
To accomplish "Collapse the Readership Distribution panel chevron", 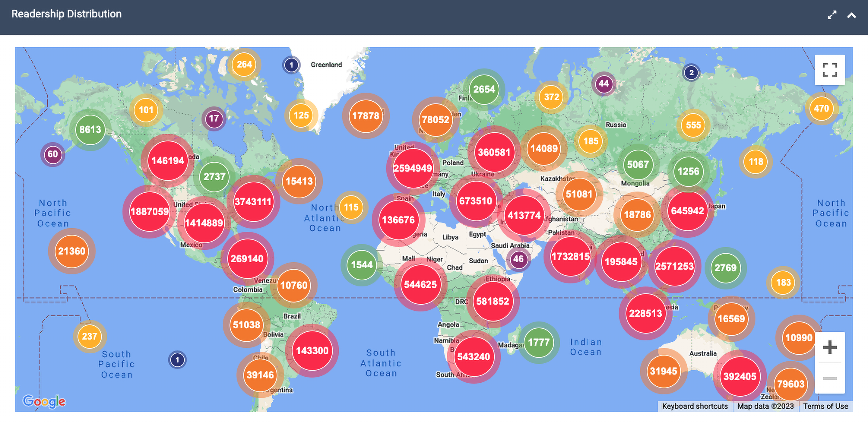I will point(851,15).
